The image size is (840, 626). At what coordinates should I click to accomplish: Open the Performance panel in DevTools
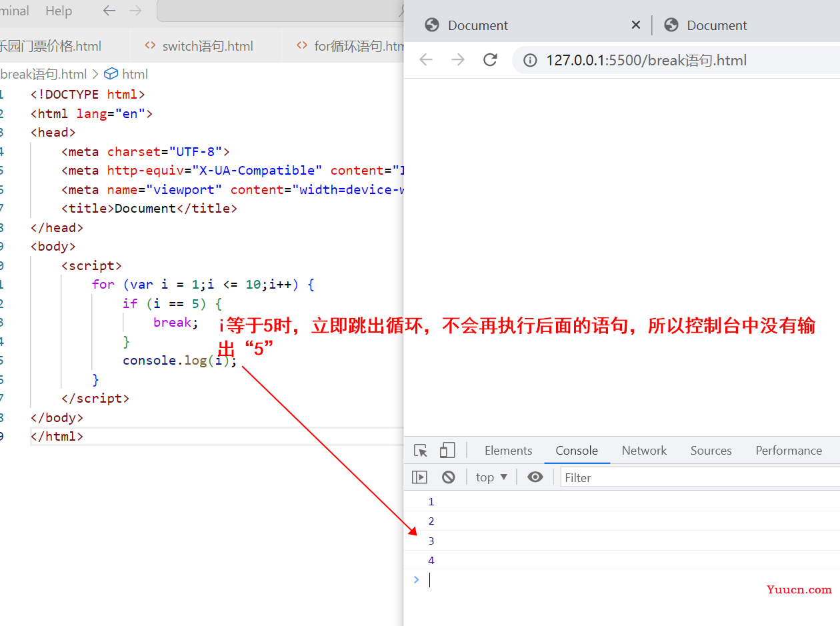pos(789,451)
